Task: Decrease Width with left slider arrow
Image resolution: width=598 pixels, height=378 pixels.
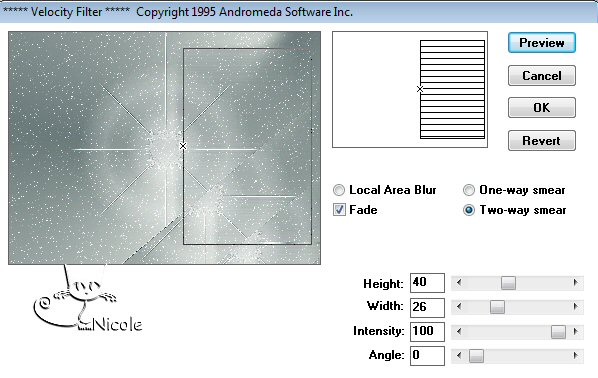Action: tap(459, 307)
